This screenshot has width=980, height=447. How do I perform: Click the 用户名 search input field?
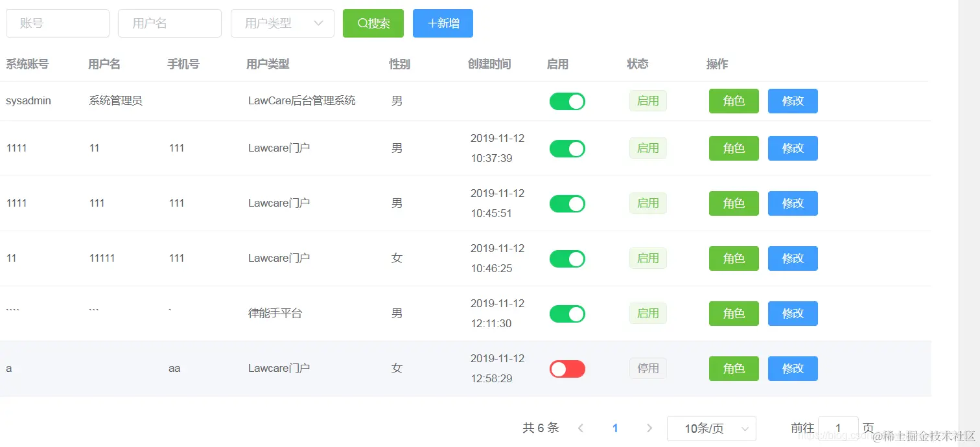click(x=170, y=23)
